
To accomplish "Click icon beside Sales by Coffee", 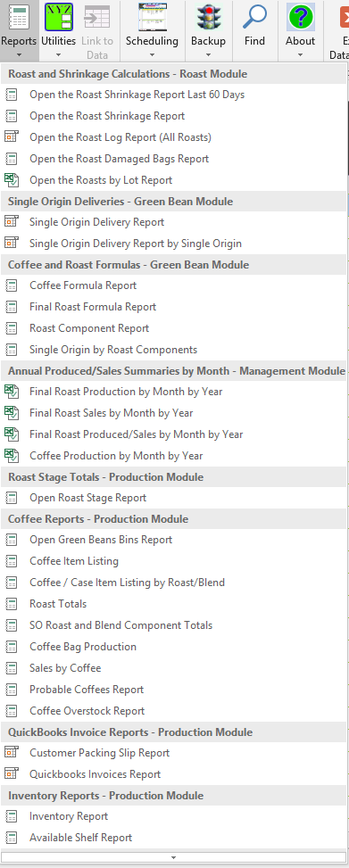I will (12, 668).
